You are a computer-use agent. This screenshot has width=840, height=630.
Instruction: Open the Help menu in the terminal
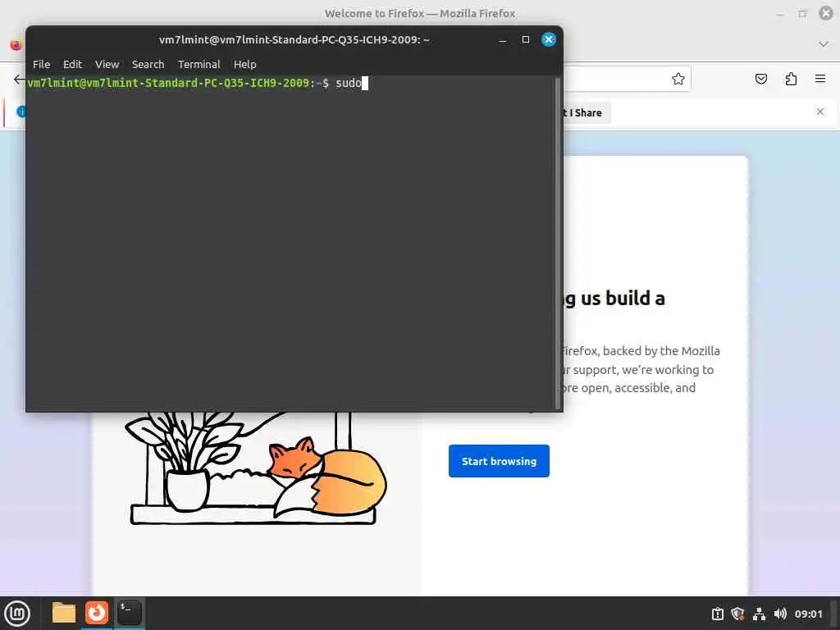244,64
